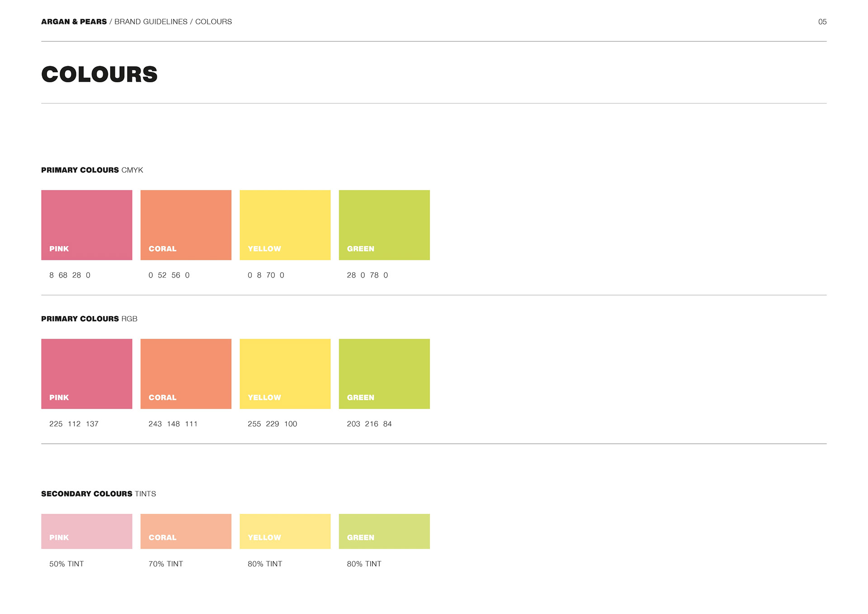Select the Green 80% tint swatch
The width and height of the screenshot is (868, 614).
[384, 531]
